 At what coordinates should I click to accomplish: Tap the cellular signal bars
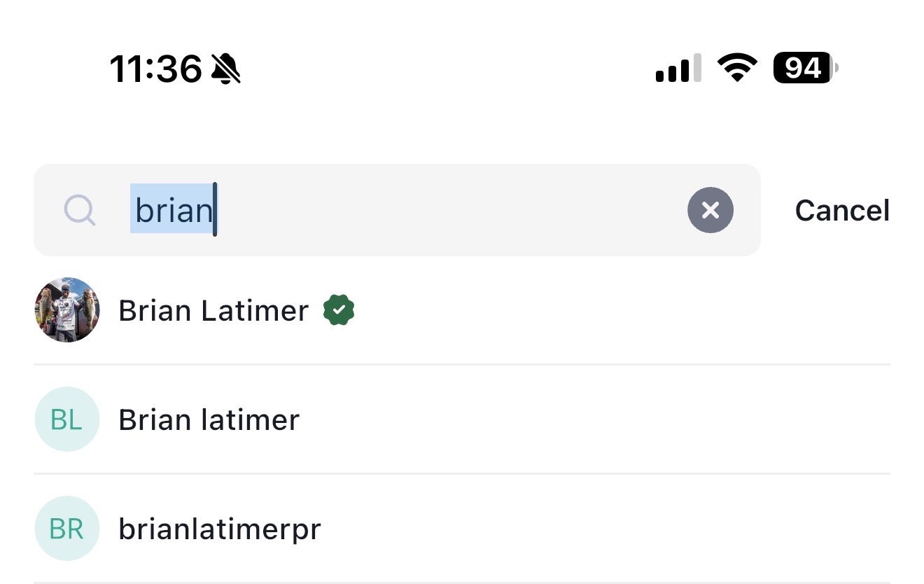(678, 69)
